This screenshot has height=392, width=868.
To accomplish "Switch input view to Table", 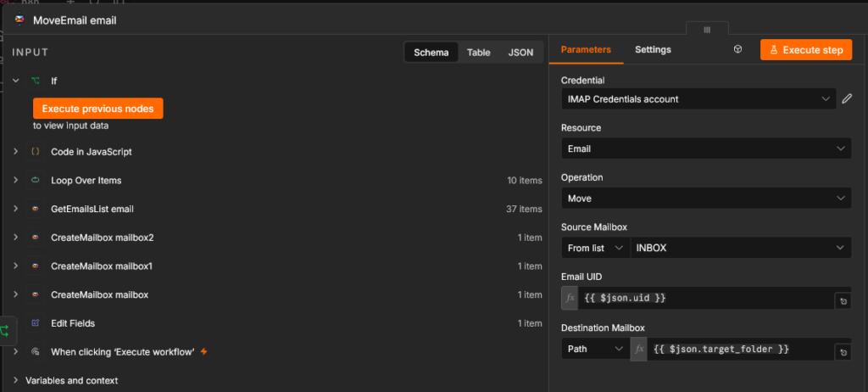I will point(479,52).
